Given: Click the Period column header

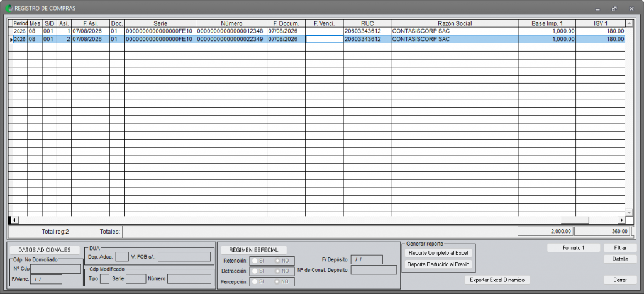Looking at the screenshot, I should (x=20, y=23).
